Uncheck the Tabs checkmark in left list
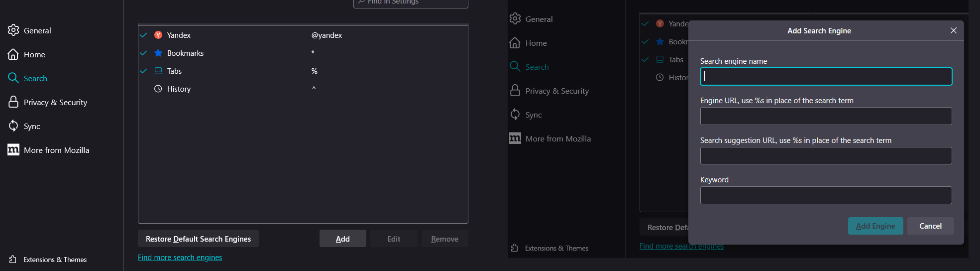980x271 pixels. click(143, 71)
